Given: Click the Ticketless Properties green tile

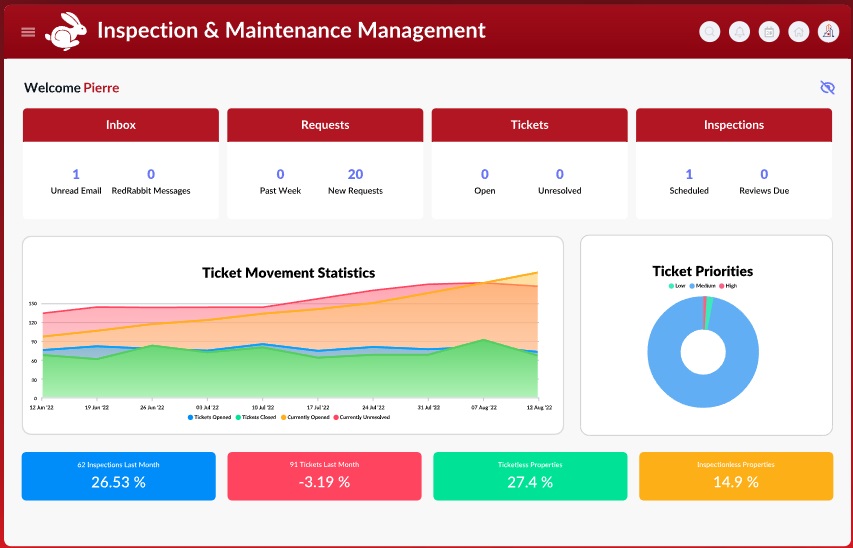Looking at the screenshot, I should pyautogui.click(x=530, y=476).
